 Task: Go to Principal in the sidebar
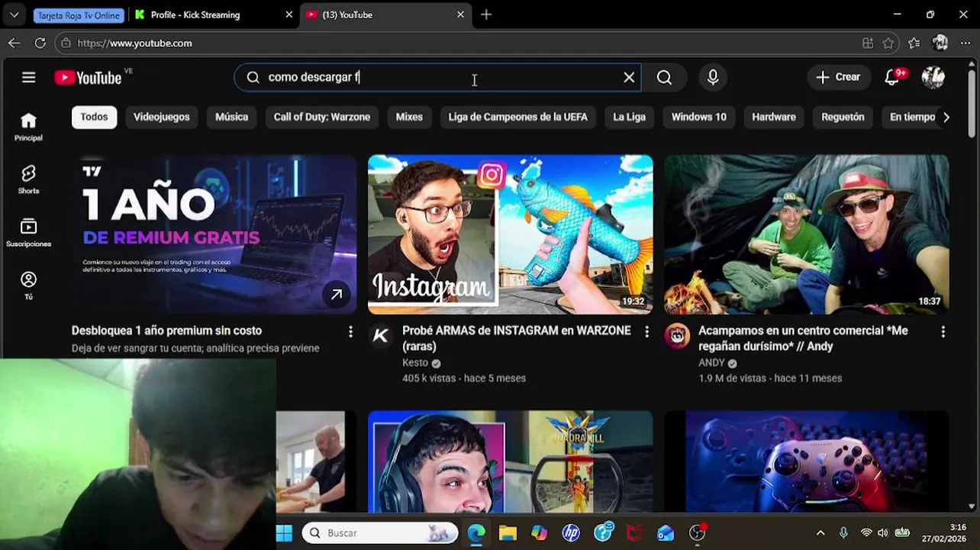pyautogui.click(x=28, y=127)
